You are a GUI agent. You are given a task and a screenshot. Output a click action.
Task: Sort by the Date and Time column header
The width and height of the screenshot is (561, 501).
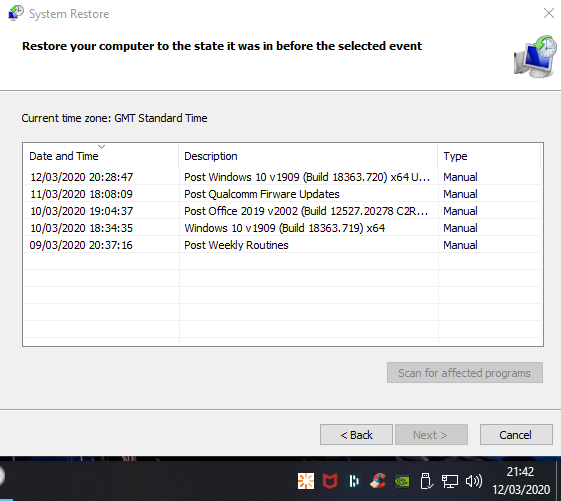(x=101, y=156)
